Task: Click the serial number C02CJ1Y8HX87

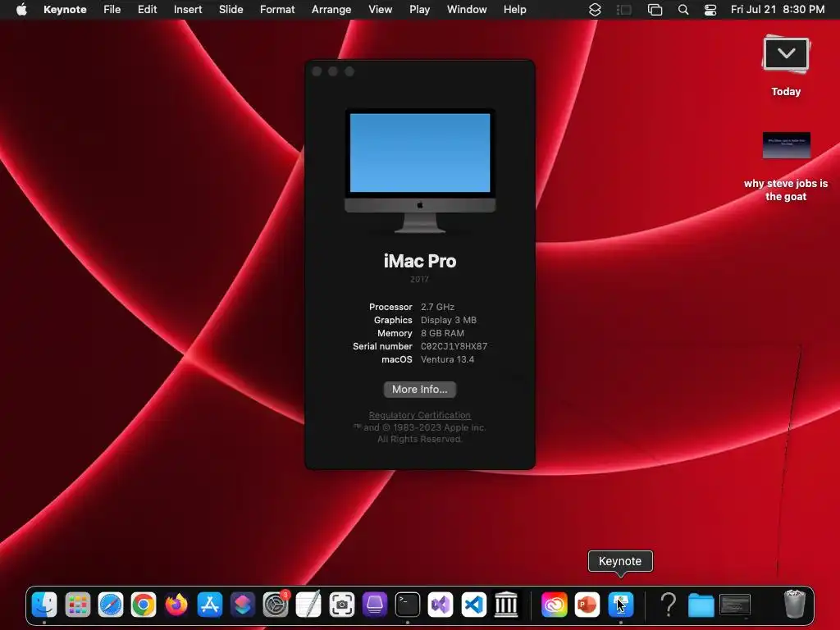Action: (x=454, y=347)
